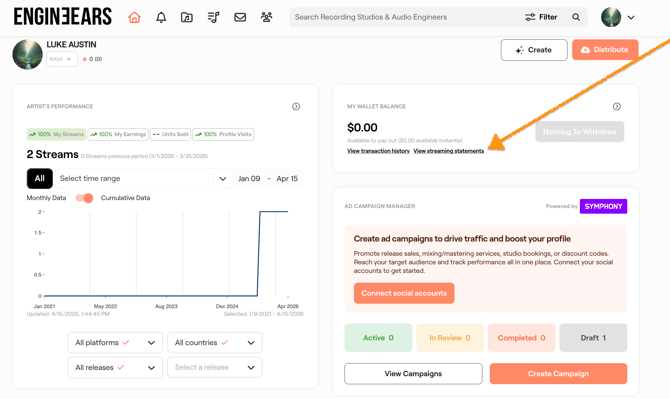
Task: Open My Wallet Balance details arrow icon
Action: point(617,106)
